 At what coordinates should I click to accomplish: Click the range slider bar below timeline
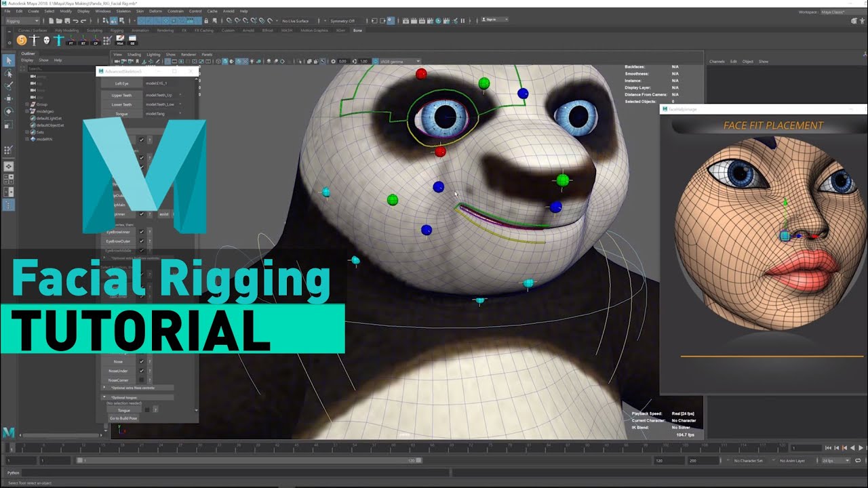[249, 460]
